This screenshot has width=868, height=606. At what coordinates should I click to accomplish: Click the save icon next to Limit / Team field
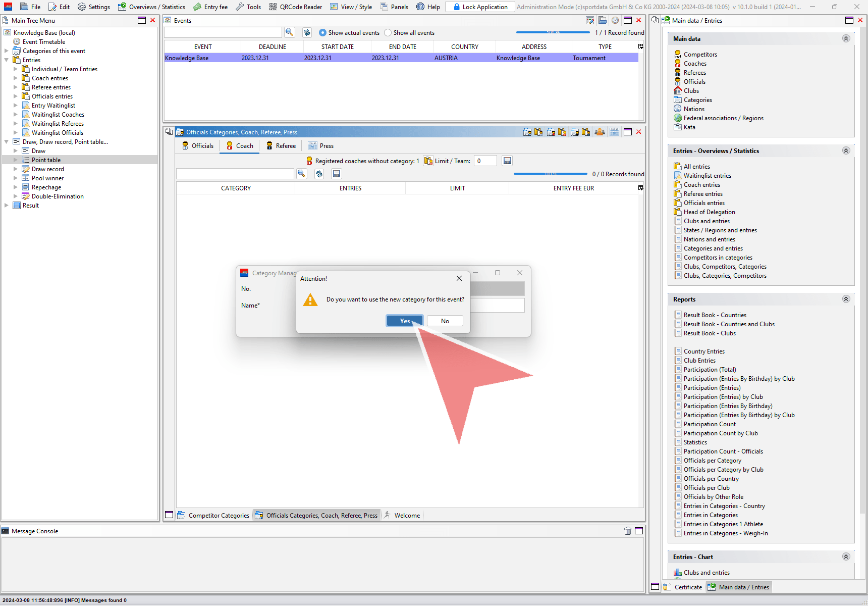pyautogui.click(x=507, y=161)
